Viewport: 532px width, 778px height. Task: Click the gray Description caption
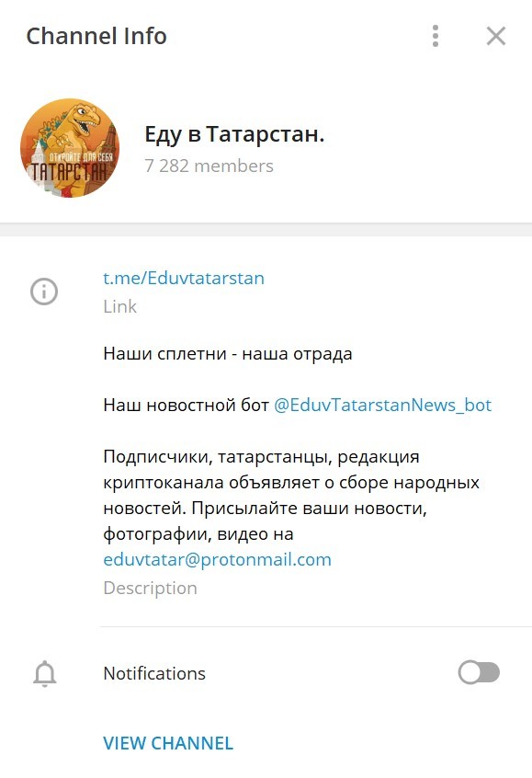pos(151,588)
